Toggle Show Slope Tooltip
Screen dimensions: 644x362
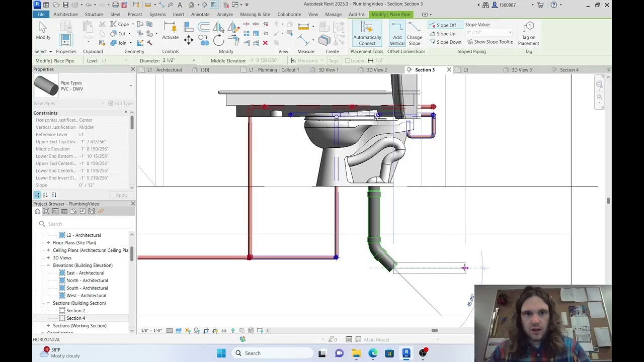[490, 42]
